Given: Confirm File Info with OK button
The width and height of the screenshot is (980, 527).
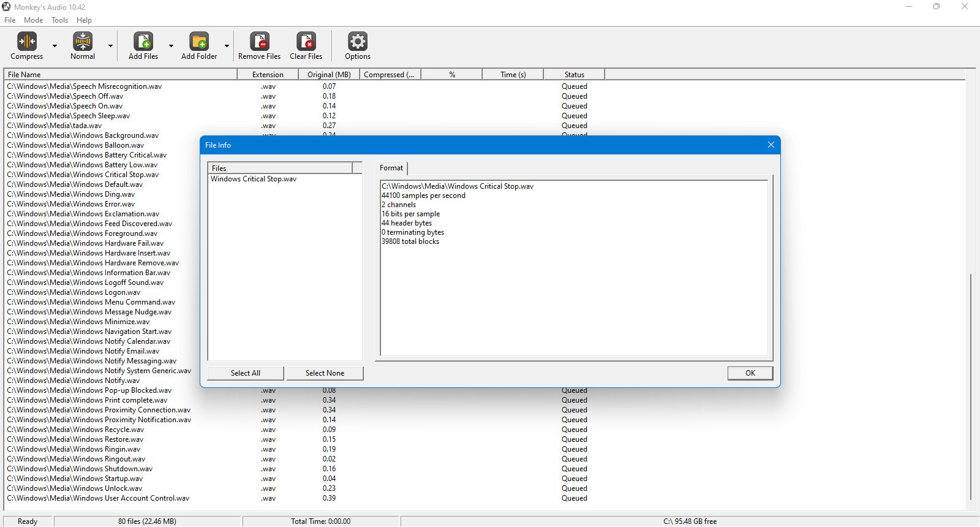Looking at the screenshot, I should [x=750, y=373].
